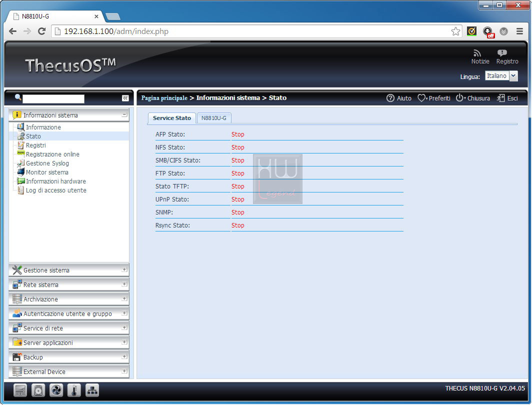Click the Norton extension icon

[x=471, y=31]
